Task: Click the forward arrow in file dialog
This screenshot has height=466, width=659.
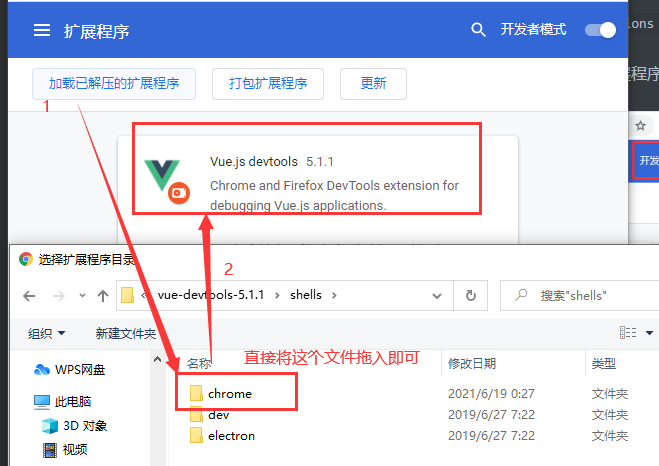Action: coord(59,296)
